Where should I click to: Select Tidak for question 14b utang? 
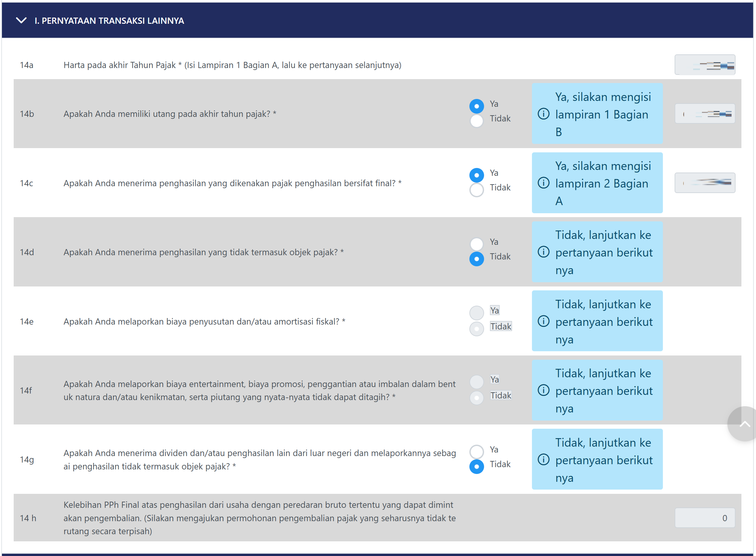pyautogui.click(x=477, y=121)
